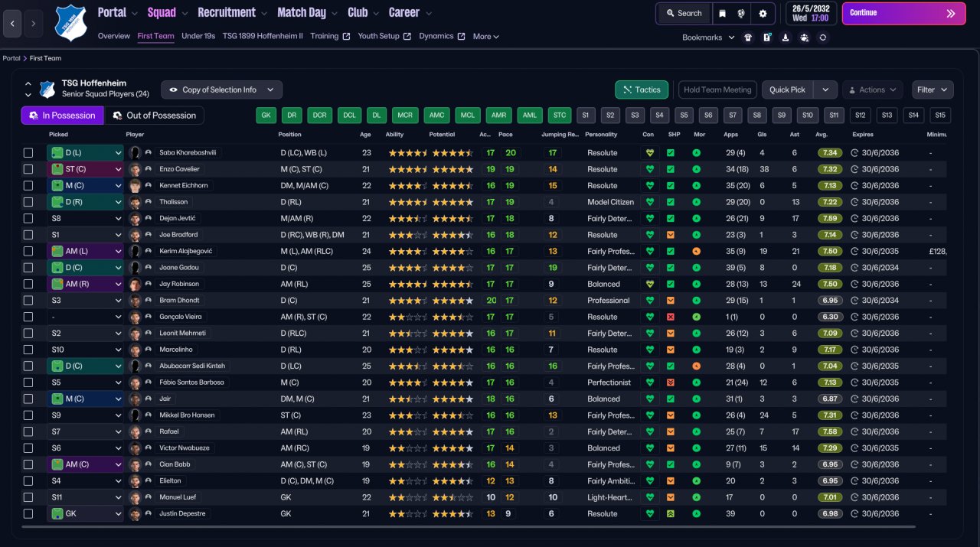The width and height of the screenshot is (980, 547).
Task: Click the Hold Team Meeting button
Action: coord(717,90)
